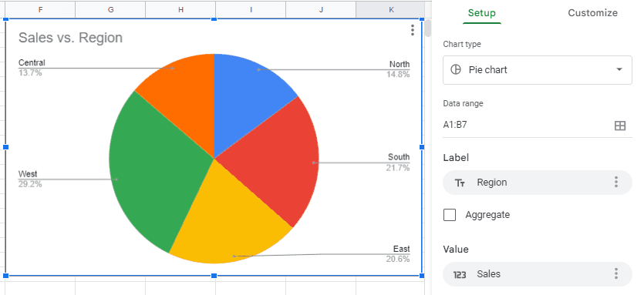Switch to the Setup tab
644x295 pixels.
482,13
